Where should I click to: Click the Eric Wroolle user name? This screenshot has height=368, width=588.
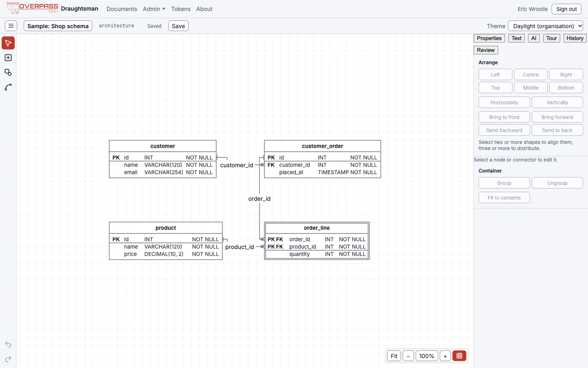point(532,9)
